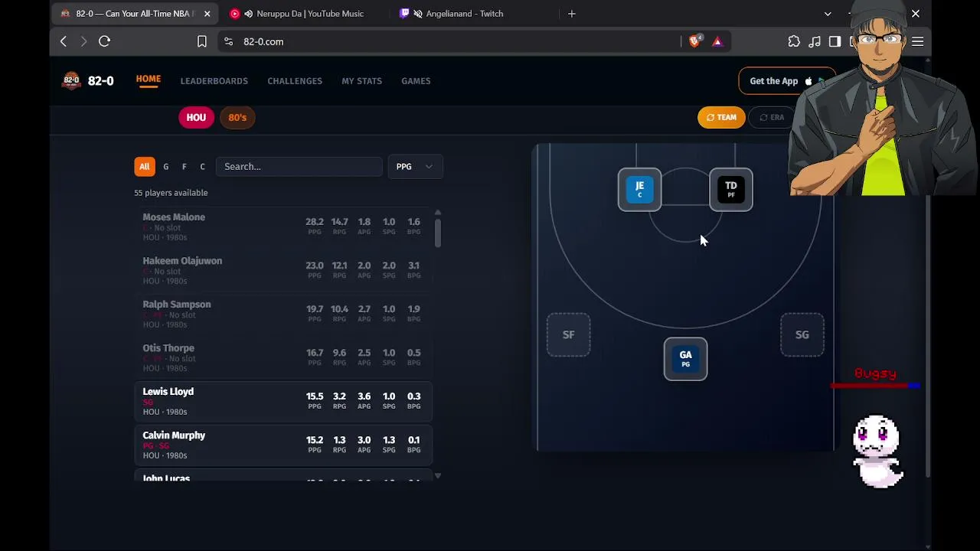The width and height of the screenshot is (980, 551).
Task: Select the Otis Thorpe row
Action: (283, 358)
